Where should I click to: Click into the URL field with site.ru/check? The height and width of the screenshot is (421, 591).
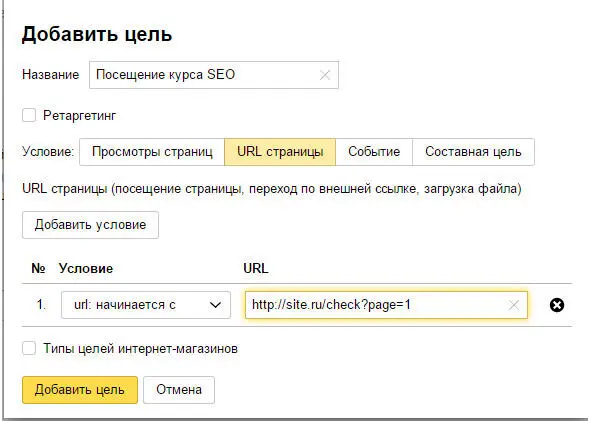386,305
